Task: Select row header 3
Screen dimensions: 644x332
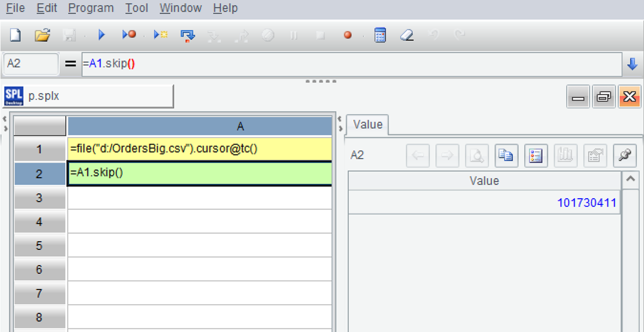Action: tap(40, 198)
